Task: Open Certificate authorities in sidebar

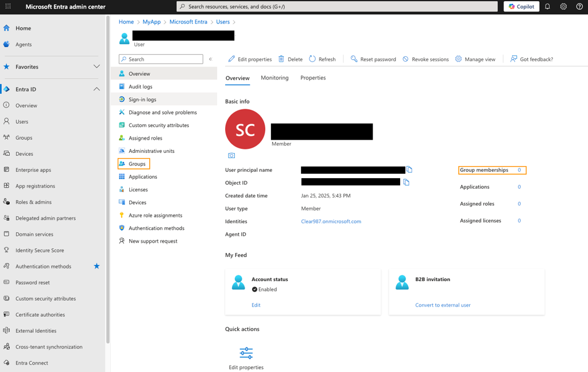Action: coord(40,315)
